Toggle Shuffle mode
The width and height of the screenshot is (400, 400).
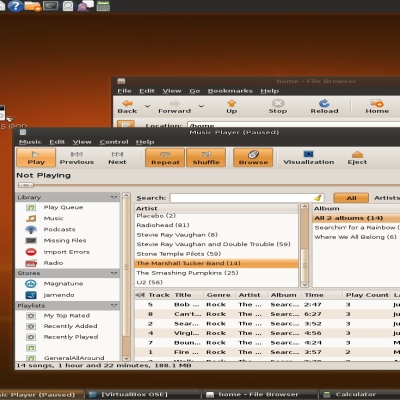coord(206,158)
